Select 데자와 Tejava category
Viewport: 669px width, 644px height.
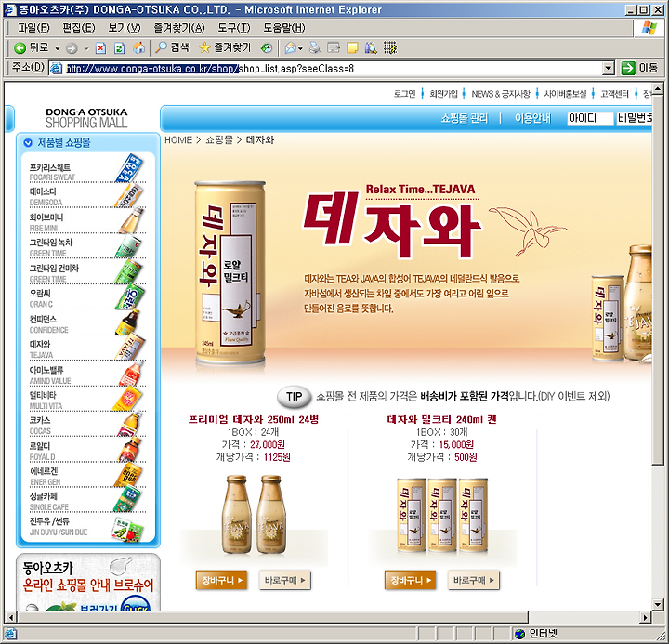click(x=87, y=348)
